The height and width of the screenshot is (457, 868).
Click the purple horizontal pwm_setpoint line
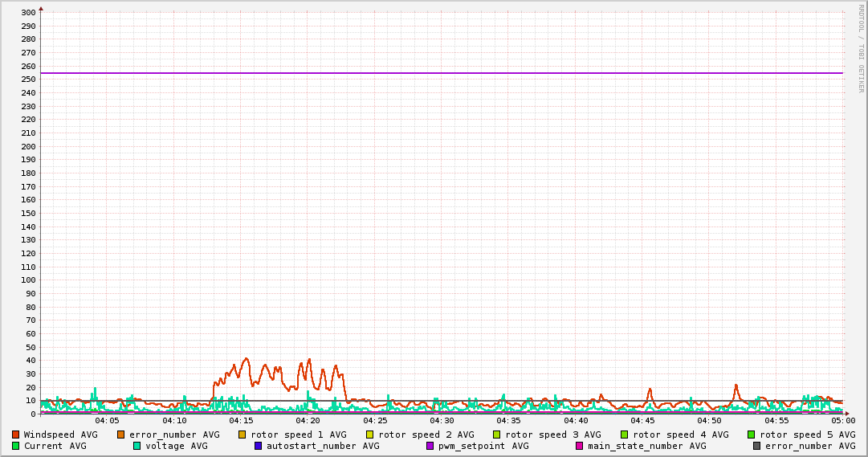pyautogui.click(x=442, y=73)
